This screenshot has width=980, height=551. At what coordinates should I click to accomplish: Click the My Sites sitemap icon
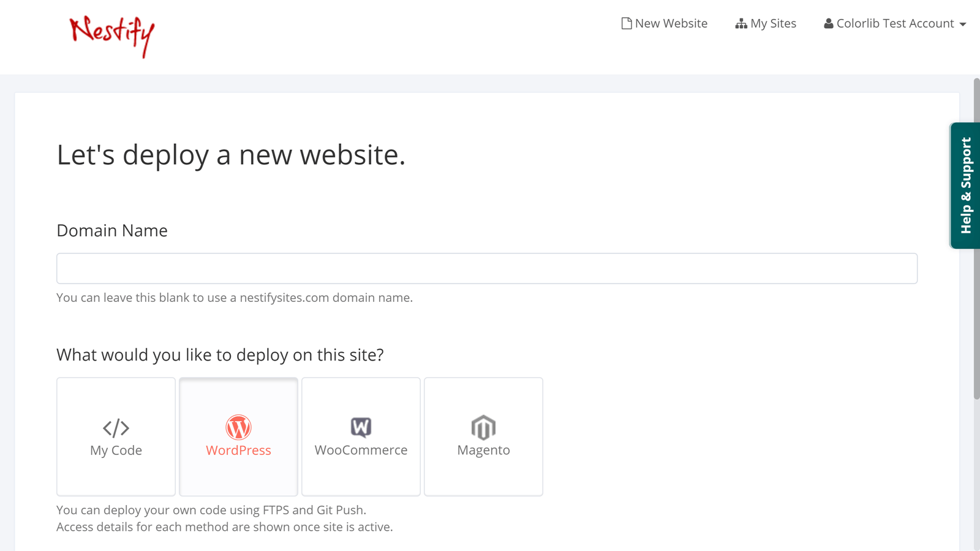click(740, 23)
